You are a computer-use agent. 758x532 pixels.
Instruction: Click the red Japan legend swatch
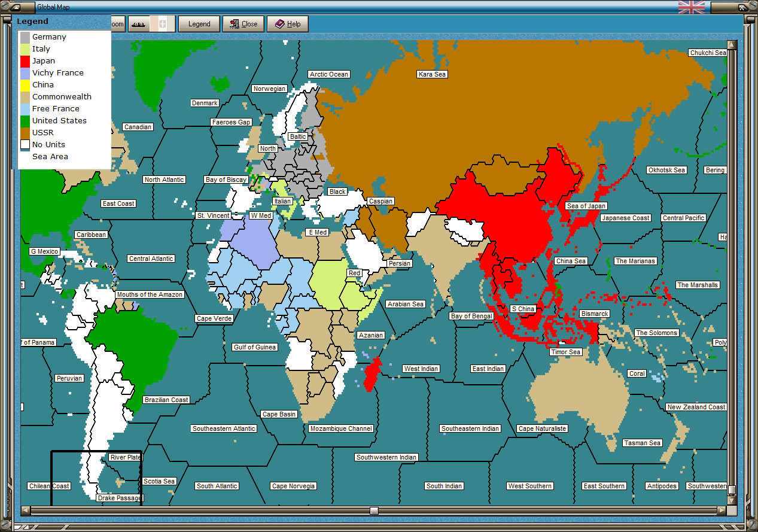click(x=25, y=60)
